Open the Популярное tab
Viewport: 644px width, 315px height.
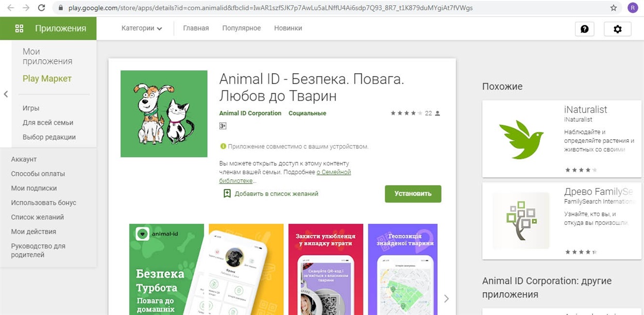tap(242, 28)
